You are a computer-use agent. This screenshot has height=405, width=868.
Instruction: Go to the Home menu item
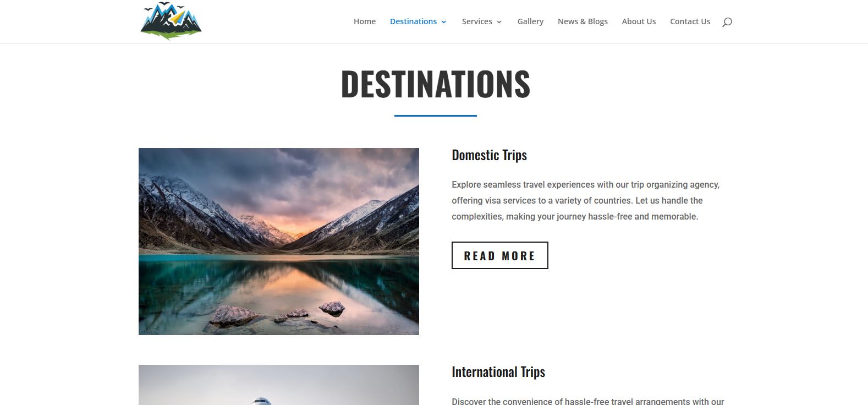(365, 21)
